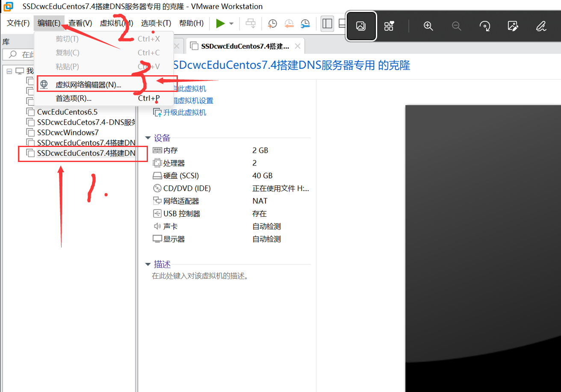Click the Take Snapshot clock-plus icon

pos(272,24)
